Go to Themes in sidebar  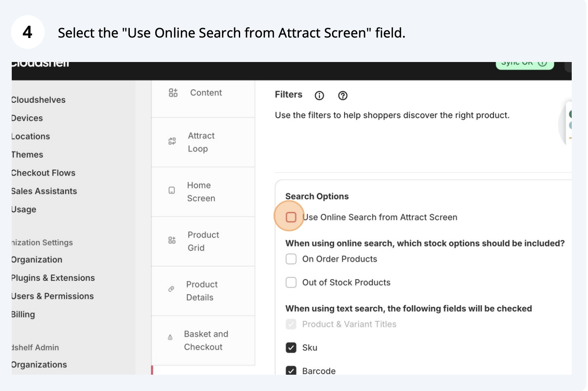pyautogui.click(x=27, y=154)
